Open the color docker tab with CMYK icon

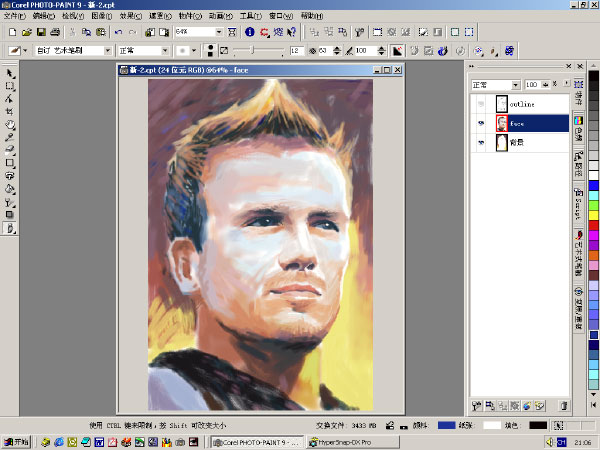point(578,129)
